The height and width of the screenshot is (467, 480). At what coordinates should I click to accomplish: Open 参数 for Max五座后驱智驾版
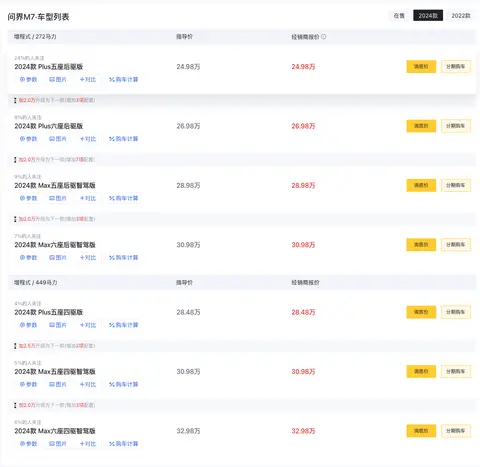[28, 198]
